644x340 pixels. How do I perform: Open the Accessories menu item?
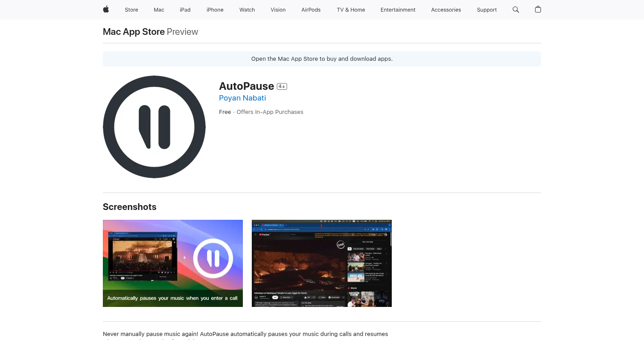pyautogui.click(x=446, y=10)
